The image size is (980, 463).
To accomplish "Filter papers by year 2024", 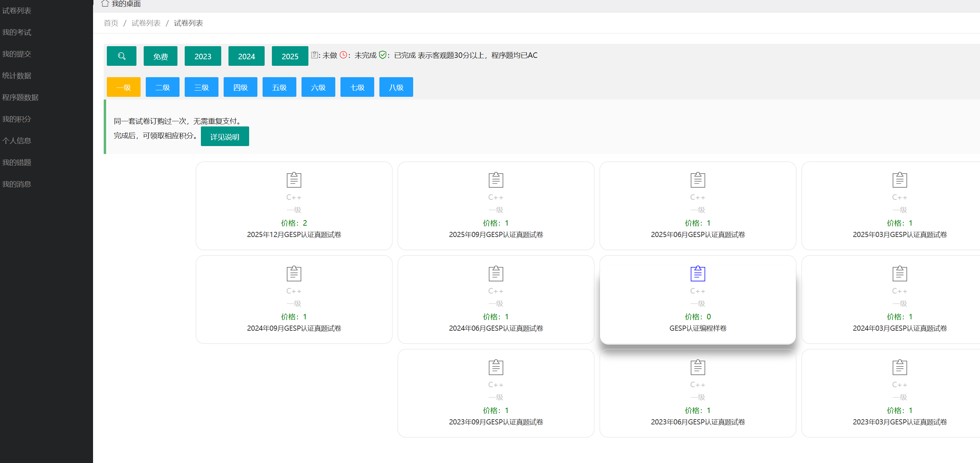I will click(x=246, y=56).
